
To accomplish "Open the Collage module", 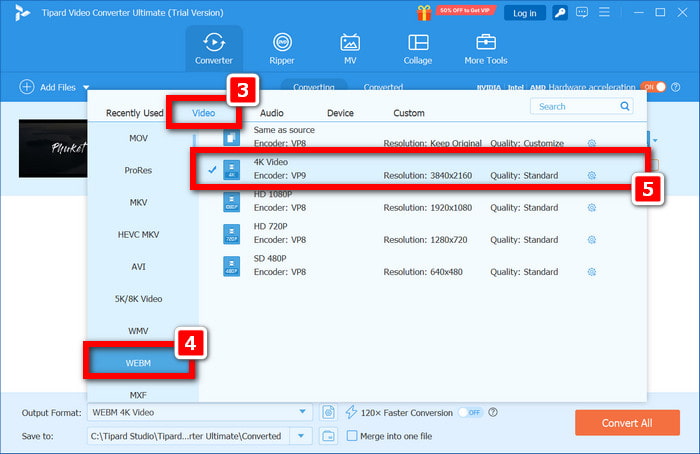I will click(x=418, y=49).
